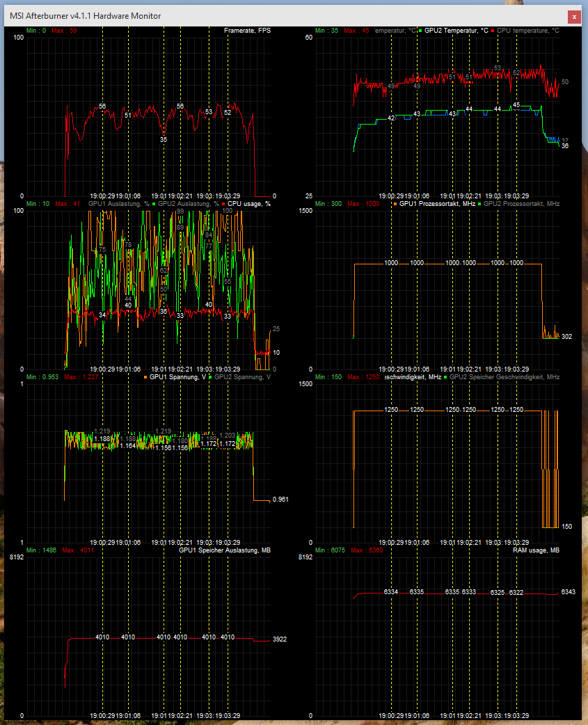Click the GPU1 Speicher Auslastung, MB label
Screen dimensions: 588x725
(x=225, y=550)
